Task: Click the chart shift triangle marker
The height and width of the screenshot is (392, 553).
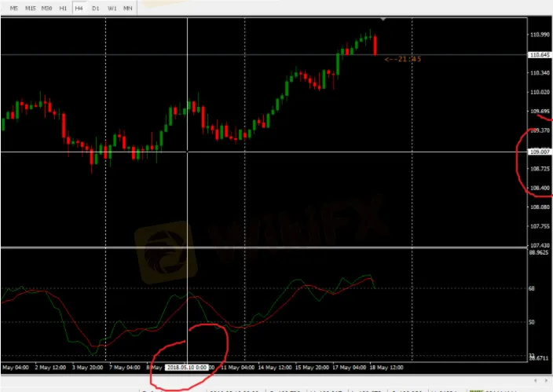Action: pyautogui.click(x=383, y=19)
